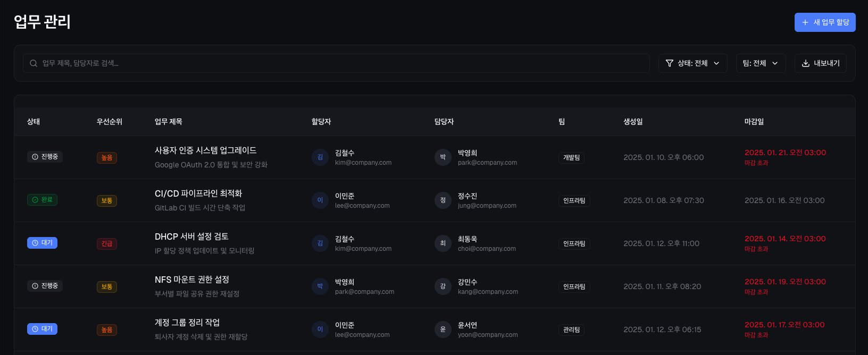Click the 우선순위 column header
The width and height of the screenshot is (868, 355).
(110, 122)
